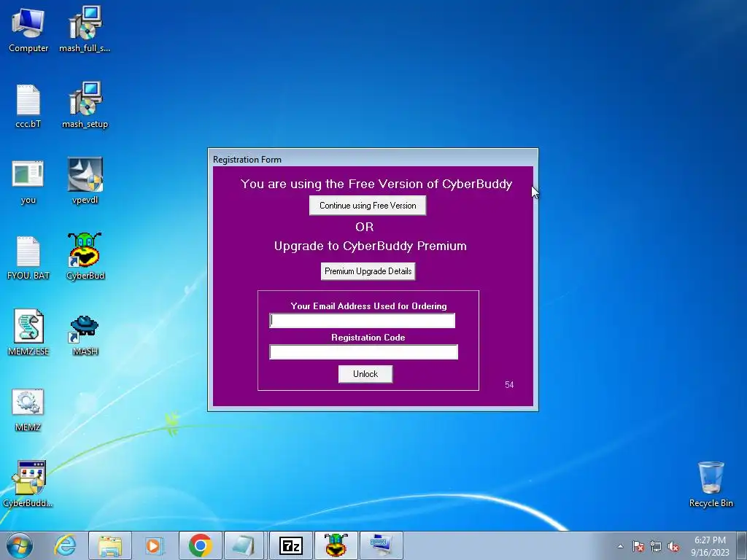Select the MASH shortcut icon

click(85, 334)
